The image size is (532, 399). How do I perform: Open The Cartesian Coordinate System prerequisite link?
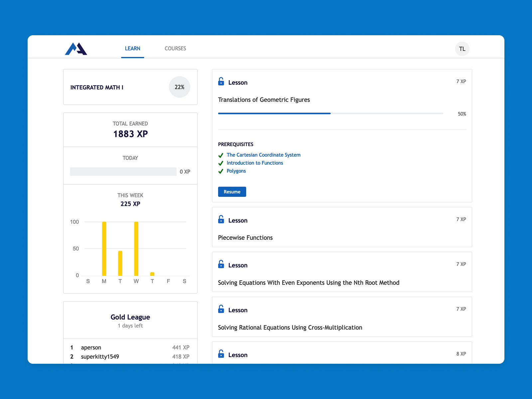[x=263, y=155]
